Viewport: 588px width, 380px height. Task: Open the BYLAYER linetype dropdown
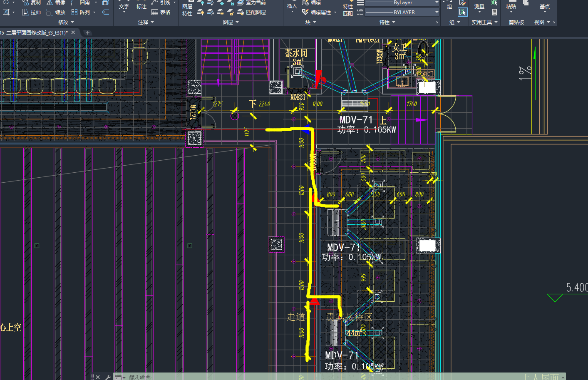[x=402, y=12]
